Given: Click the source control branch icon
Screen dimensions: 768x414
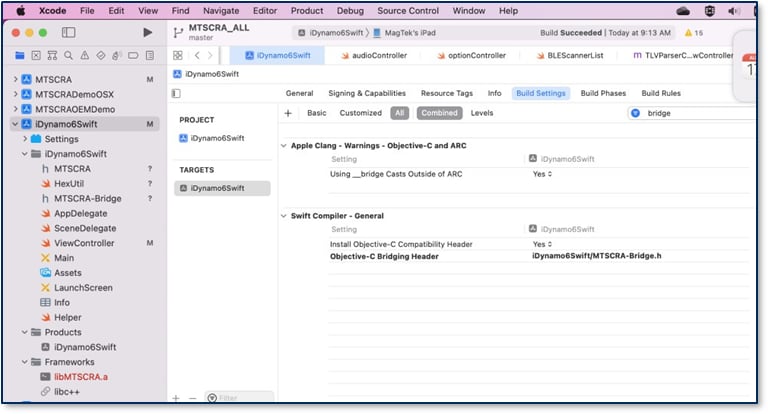Looking at the screenshot, I should click(178, 33).
